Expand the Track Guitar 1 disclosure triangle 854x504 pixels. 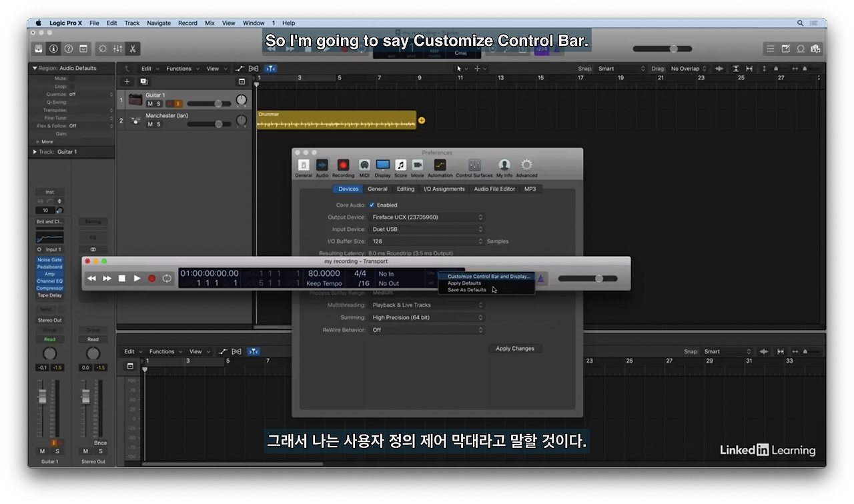[35, 152]
